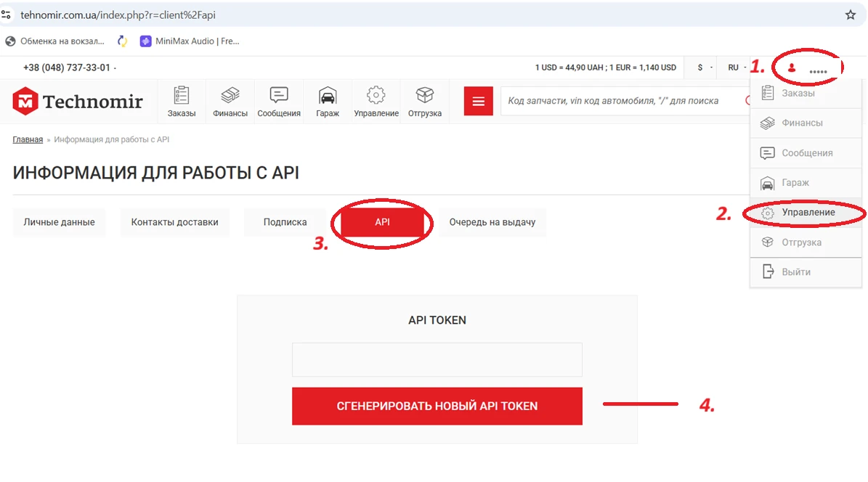Choose Выйти to log out
The height and width of the screenshot is (482, 868).
[x=806, y=271]
